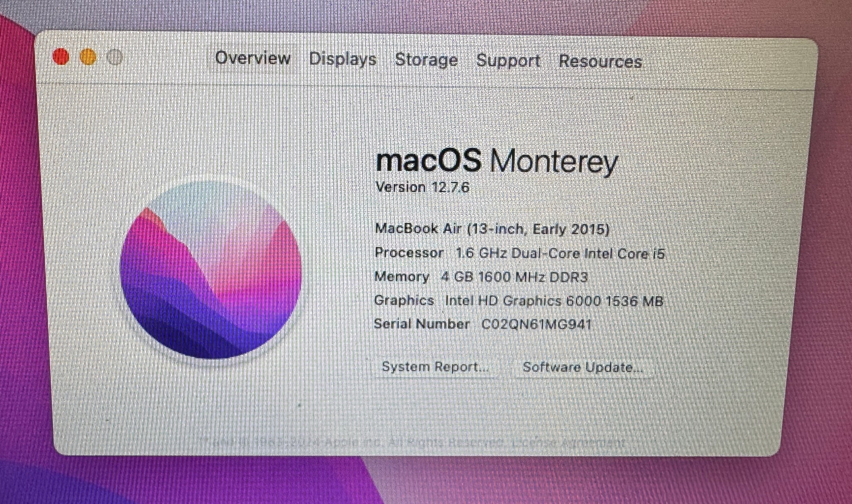Close the About This Mac window
Image resolution: width=852 pixels, height=504 pixels.
pos(61,57)
